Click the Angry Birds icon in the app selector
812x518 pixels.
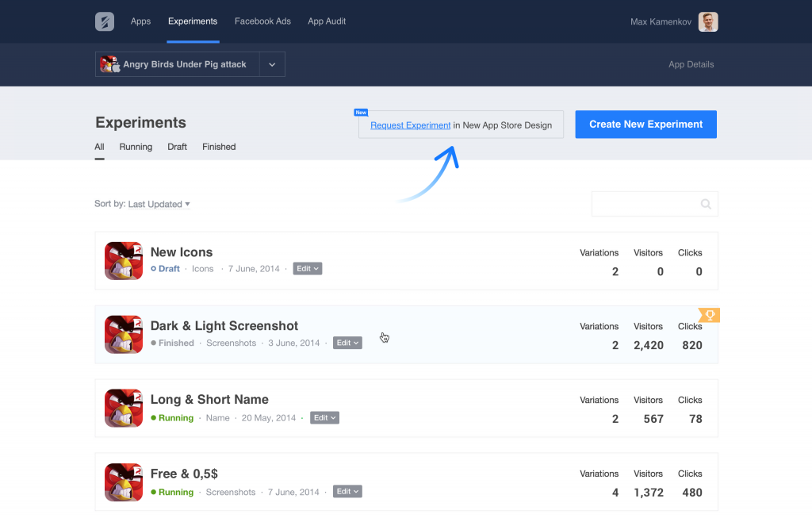point(109,64)
